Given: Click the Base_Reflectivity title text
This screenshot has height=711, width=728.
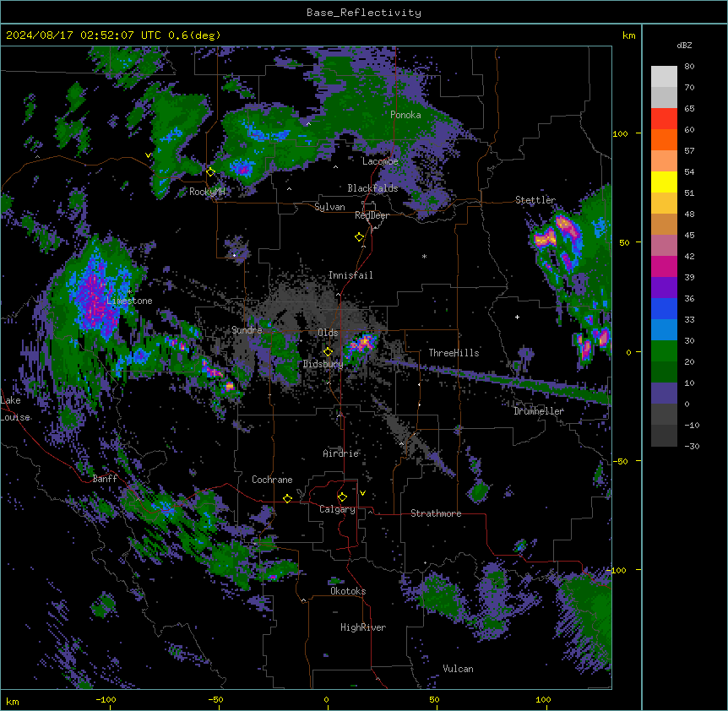Looking at the screenshot, I should click(364, 13).
